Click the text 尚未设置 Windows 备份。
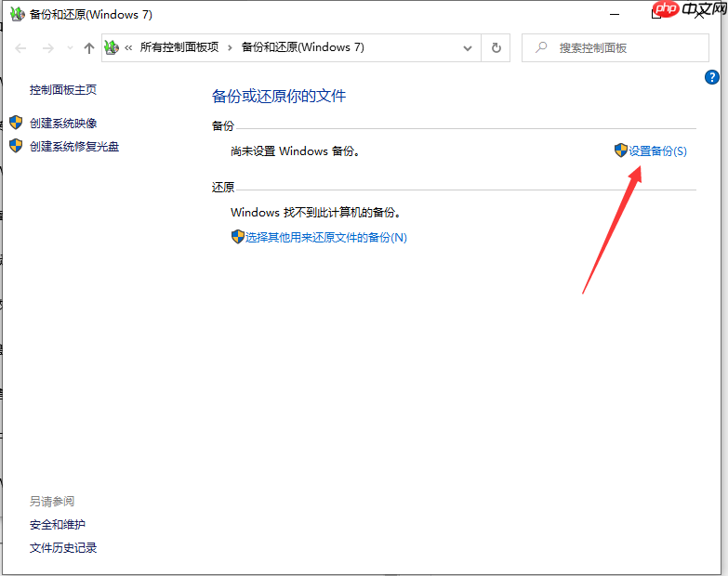Screen dimensions: 728x576 click(x=296, y=151)
